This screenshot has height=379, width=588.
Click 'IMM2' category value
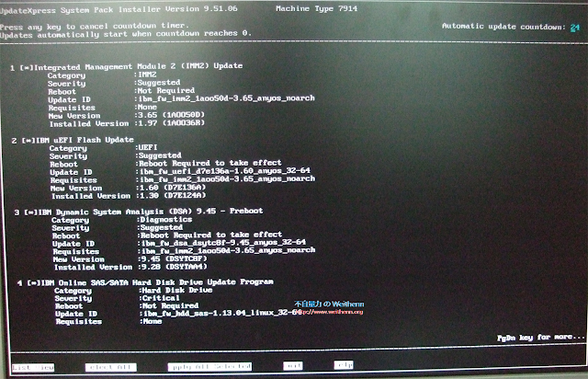[x=147, y=75]
